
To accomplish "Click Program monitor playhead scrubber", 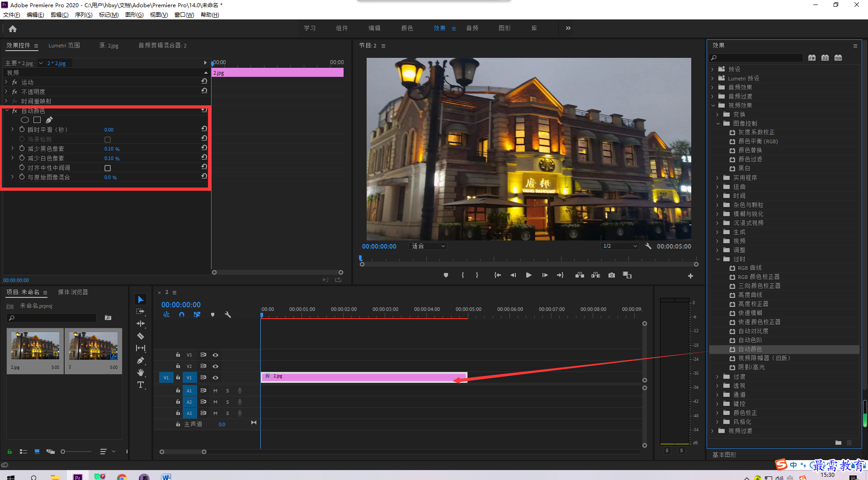I will coord(361,258).
